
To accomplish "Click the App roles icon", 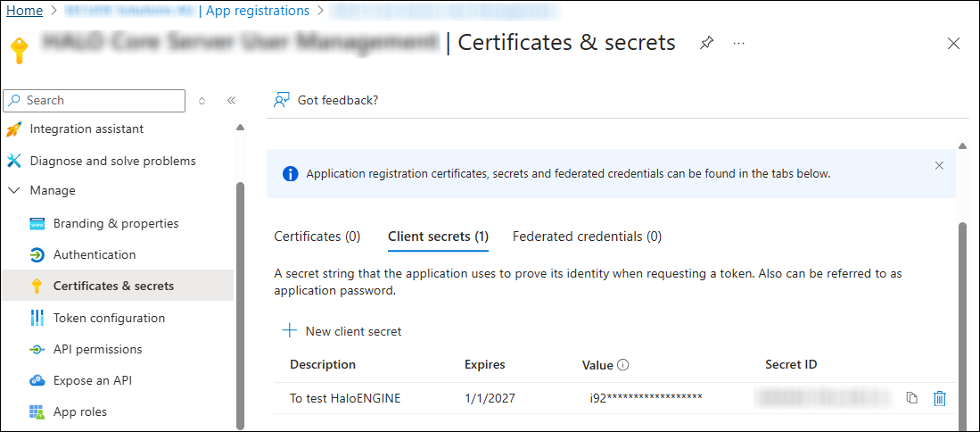I will click(37, 412).
